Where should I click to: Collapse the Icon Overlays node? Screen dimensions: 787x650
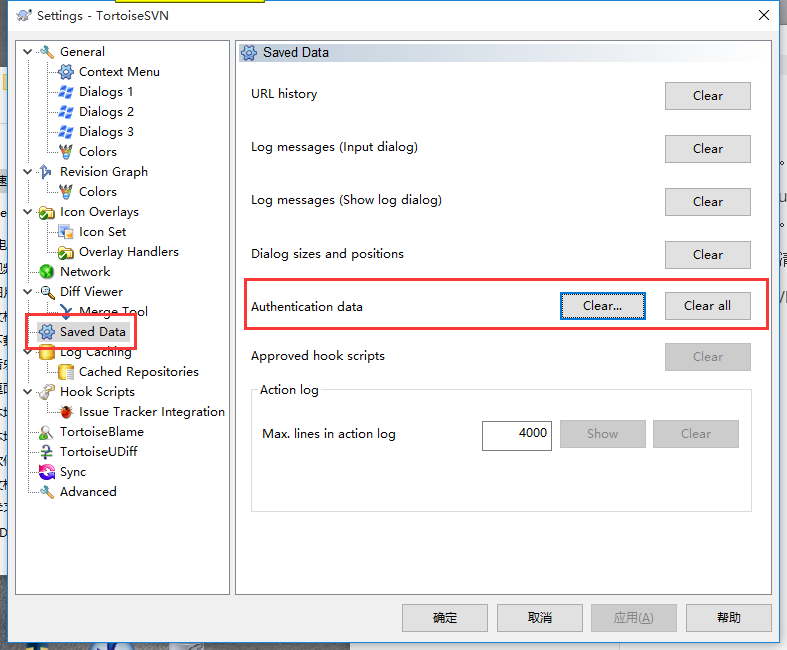tap(28, 212)
